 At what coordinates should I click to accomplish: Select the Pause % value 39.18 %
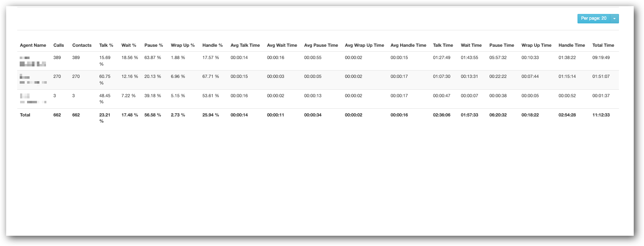click(153, 96)
